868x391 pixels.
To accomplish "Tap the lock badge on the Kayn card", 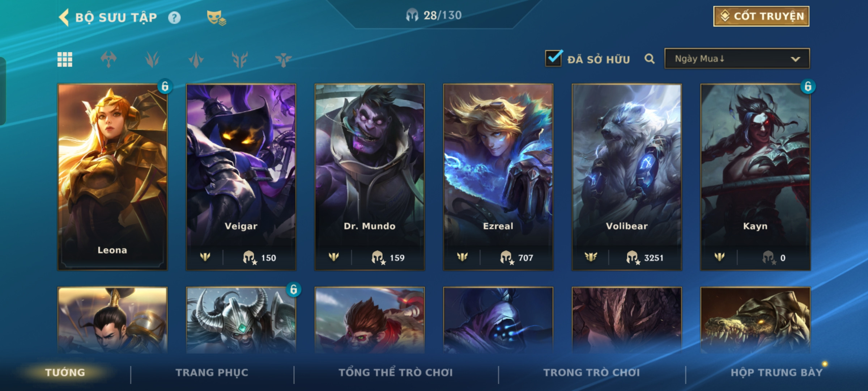I will point(808,87).
